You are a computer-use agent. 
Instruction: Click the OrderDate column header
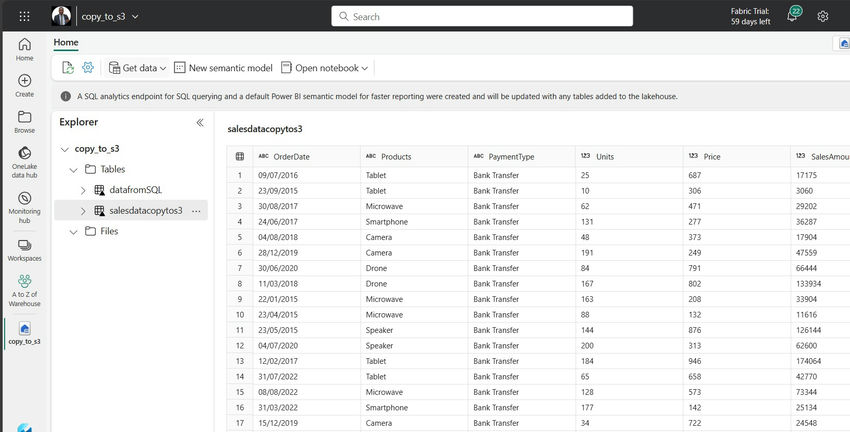[x=306, y=157]
